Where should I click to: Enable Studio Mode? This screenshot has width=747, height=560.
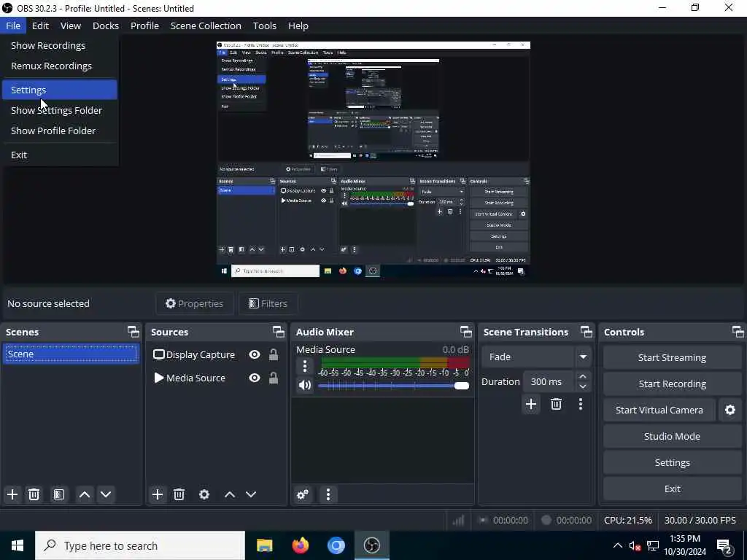click(672, 436)
